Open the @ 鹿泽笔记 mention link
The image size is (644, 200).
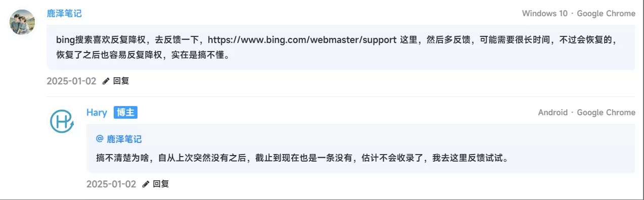[x=119, y=139]
